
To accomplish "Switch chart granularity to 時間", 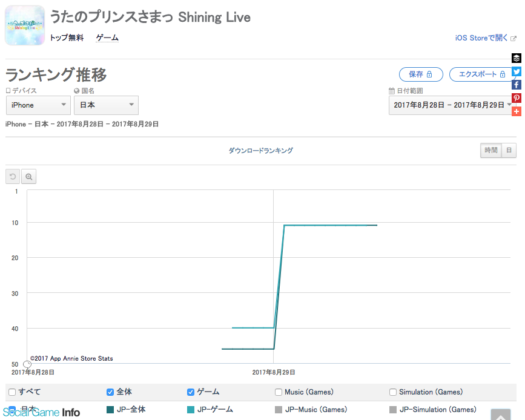I will click(x=491, y=150).
